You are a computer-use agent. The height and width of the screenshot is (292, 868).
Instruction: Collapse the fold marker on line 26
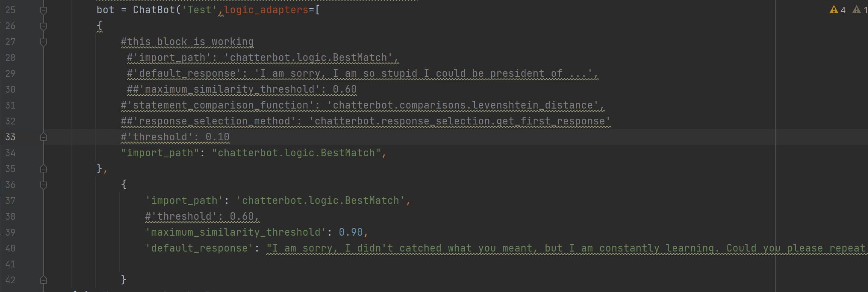coord(44,26)
